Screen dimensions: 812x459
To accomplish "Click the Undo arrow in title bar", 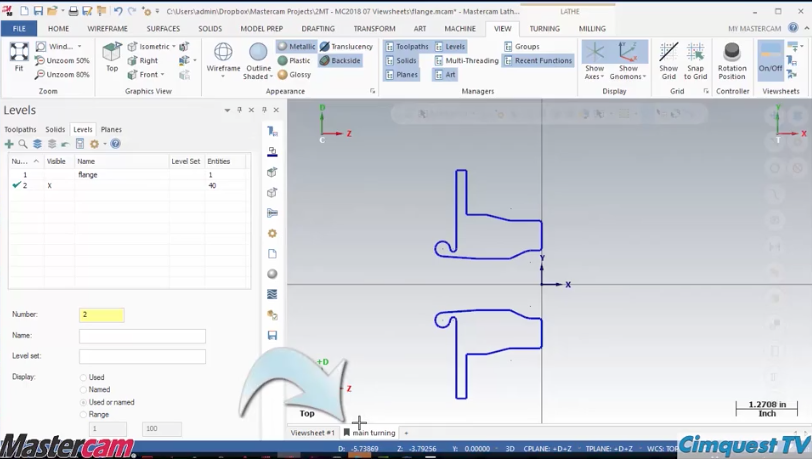I will 118,11.
